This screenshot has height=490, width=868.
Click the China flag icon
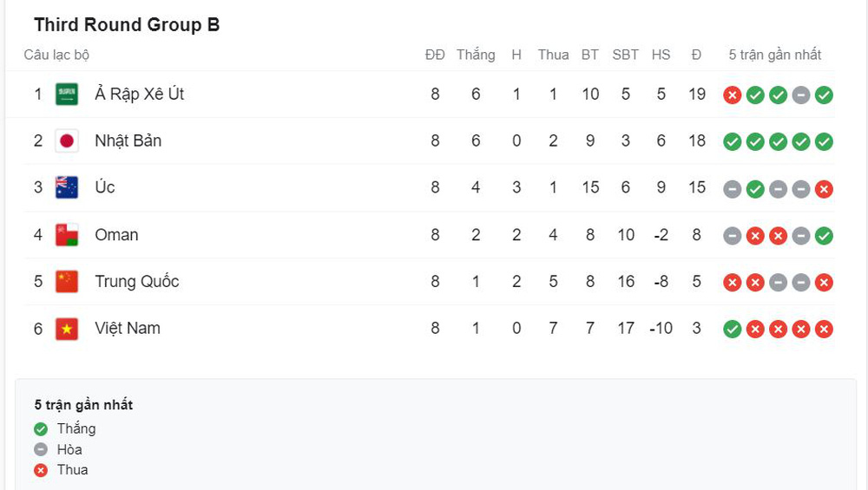[x=67, y=282]
